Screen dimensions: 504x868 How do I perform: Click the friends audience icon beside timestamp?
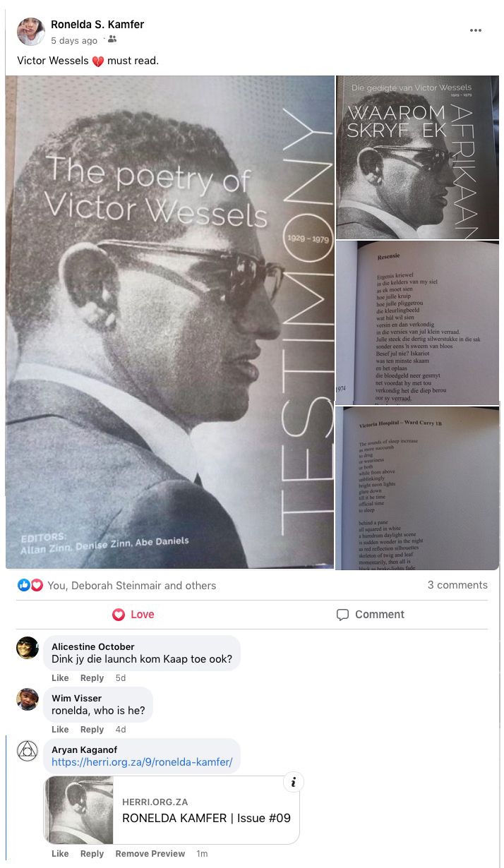click(112, 40)
